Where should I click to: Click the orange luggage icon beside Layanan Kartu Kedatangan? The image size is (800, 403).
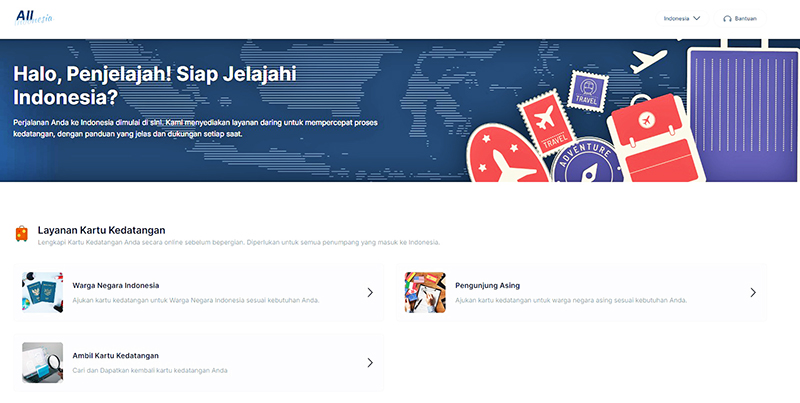pyautogui.click(x=22, y=234)
